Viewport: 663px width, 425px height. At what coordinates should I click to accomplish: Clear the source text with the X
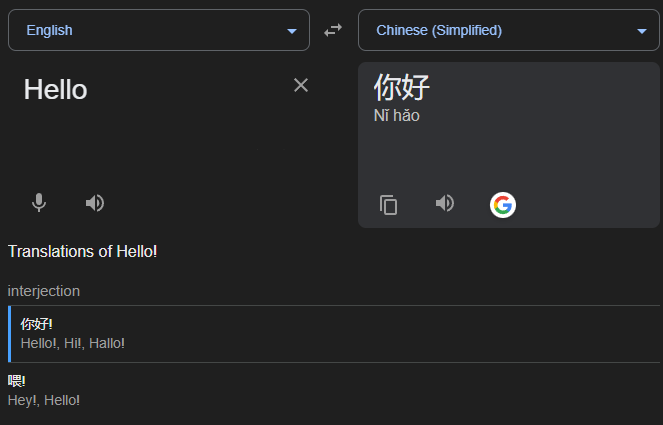click(301, 86)
